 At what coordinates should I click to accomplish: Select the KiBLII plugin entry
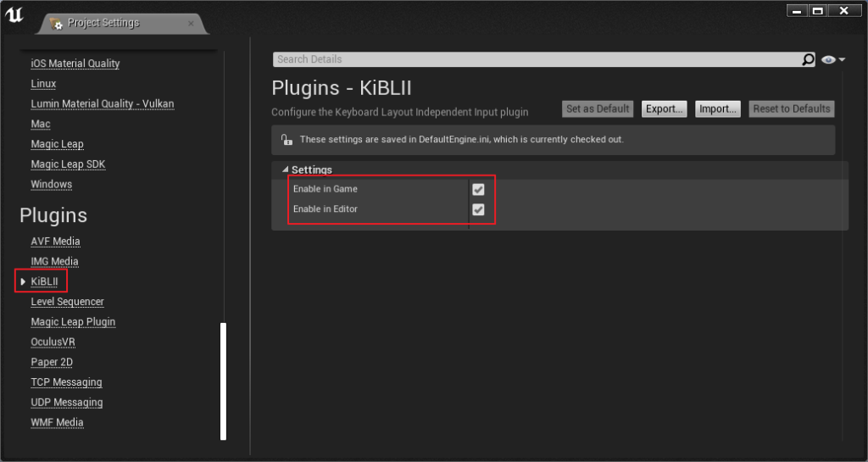(44, 281)
